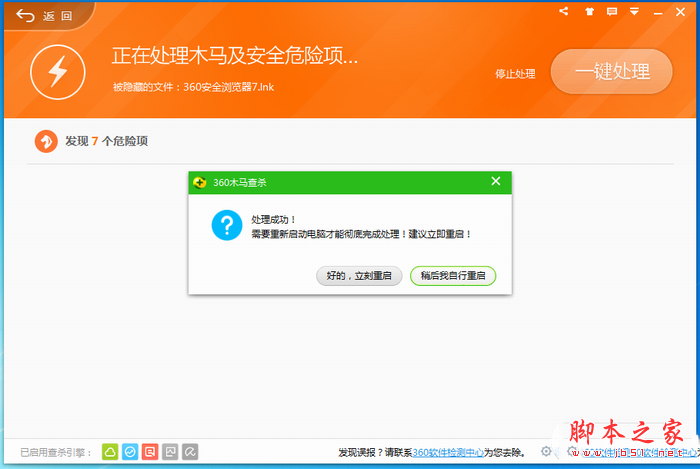Open the main menu dropdown icon
The height and width of the screenshot is (469, 700).
(x=634, y=12)
